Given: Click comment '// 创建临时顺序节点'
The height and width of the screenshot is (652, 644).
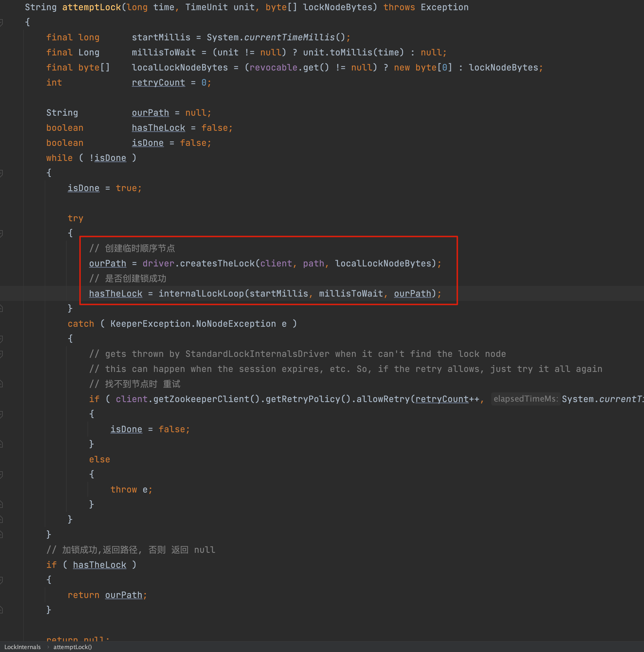Looking at the screenshot, I should click(x=132, y=248).
